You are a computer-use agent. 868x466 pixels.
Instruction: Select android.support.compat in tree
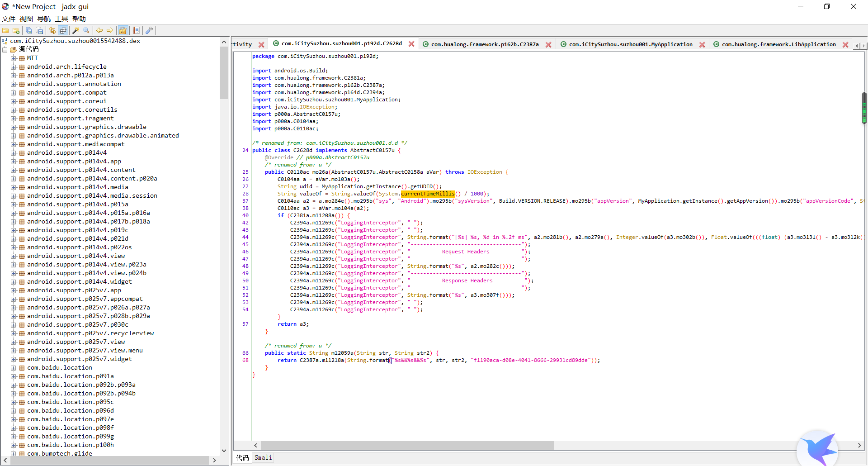(x=67, y=92)
